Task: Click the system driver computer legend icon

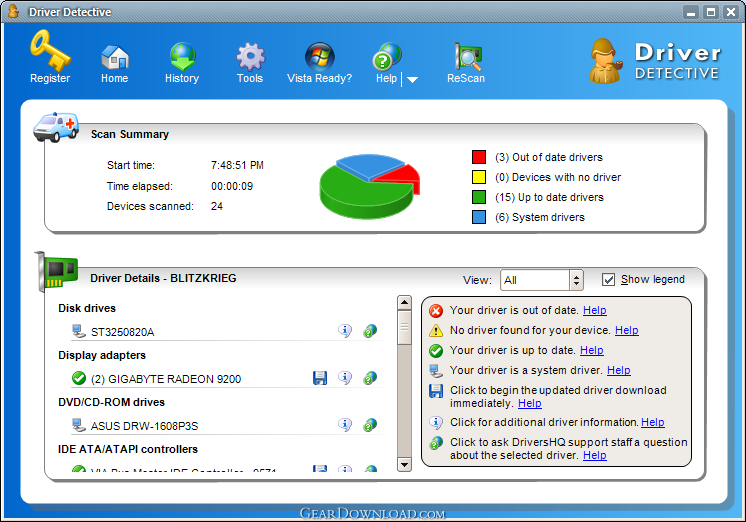Action: tap(436, 371)
